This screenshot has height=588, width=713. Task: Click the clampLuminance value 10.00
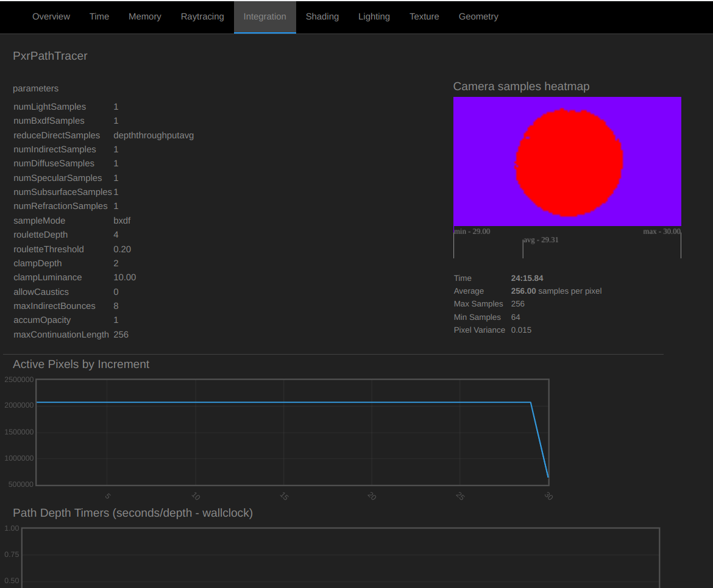(x=124, y=278)
